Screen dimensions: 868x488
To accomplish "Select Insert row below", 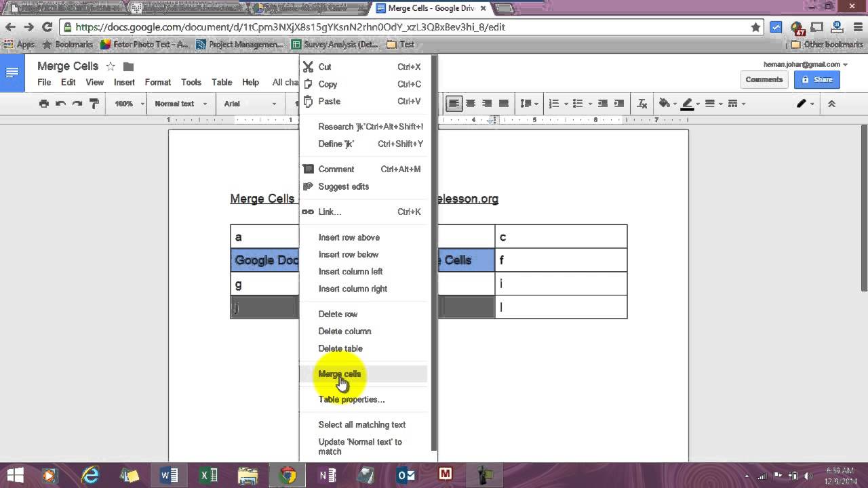I will pyautogui.click(x=363, y=254).
